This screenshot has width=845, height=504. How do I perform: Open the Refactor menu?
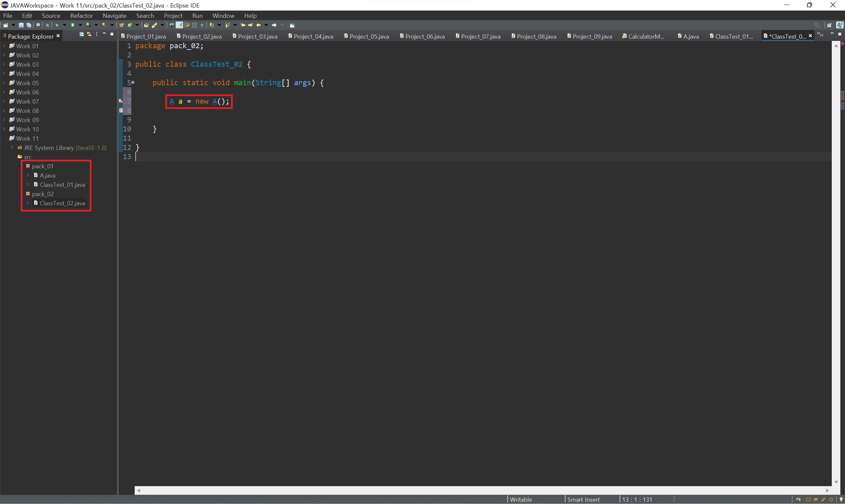pyautogui.click(x=81, y=16)
